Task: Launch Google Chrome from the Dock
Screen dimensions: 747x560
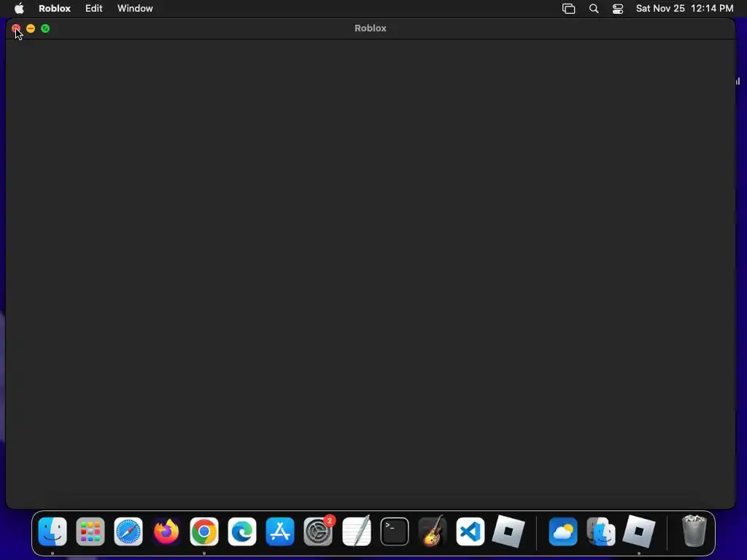Action: 204,532
